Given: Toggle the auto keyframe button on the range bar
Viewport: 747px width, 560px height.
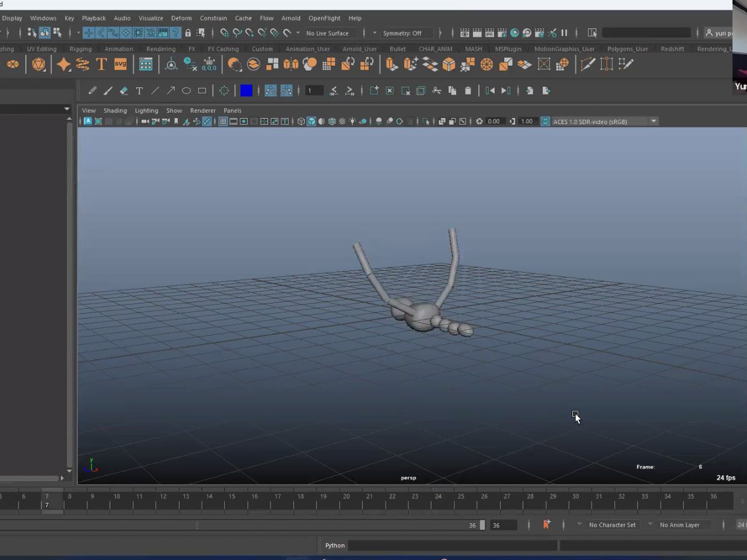Looking at the screenshot, I should coord(546,524).
